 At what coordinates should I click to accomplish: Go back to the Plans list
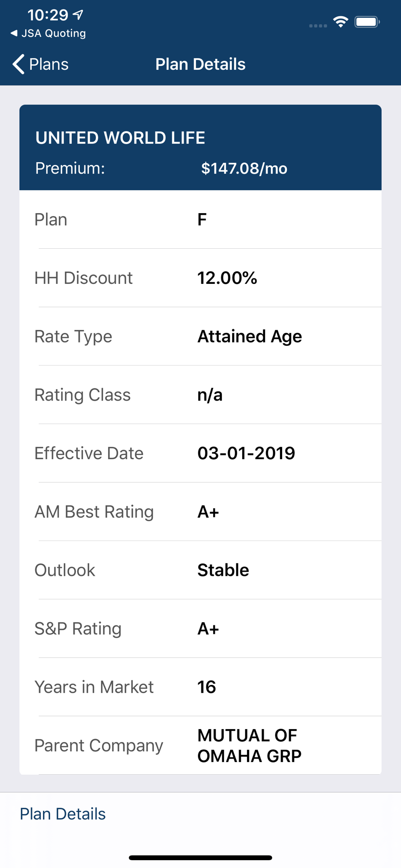[x=40, y=64]
